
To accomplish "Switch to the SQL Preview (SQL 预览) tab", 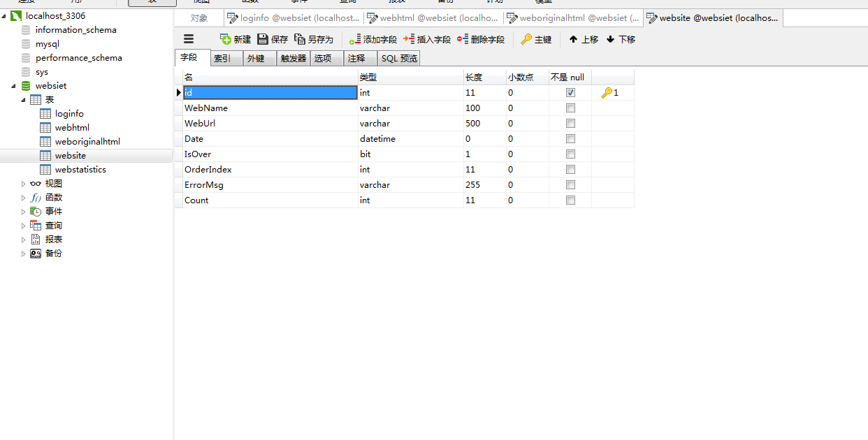I will (399, 58).
